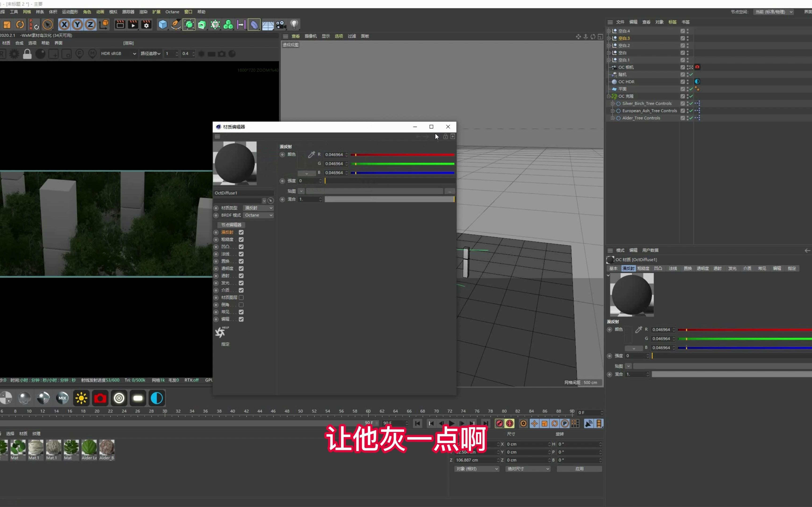Click the light bulb icon in the top toolbar
Image resolution: width=812 pixels, height=507 pixels.
pyautogui.click(x=294, y=24)
